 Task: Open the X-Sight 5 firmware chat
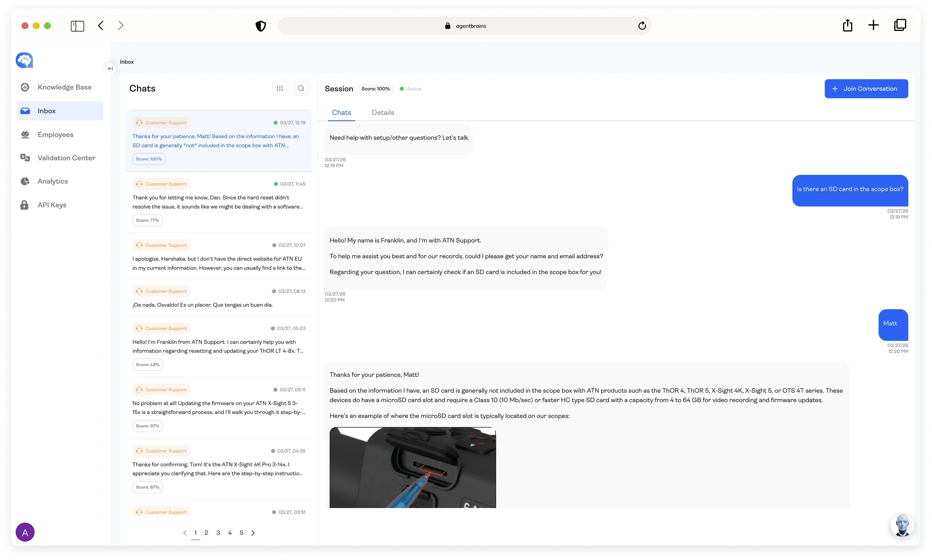(x=219, y=408)
